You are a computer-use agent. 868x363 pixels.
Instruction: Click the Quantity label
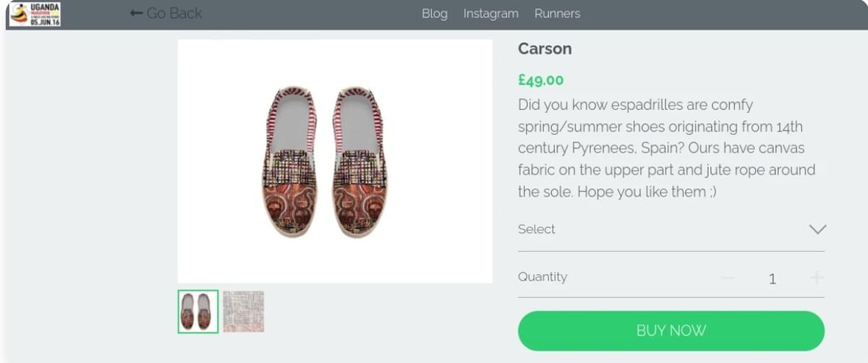click(542, 277)
